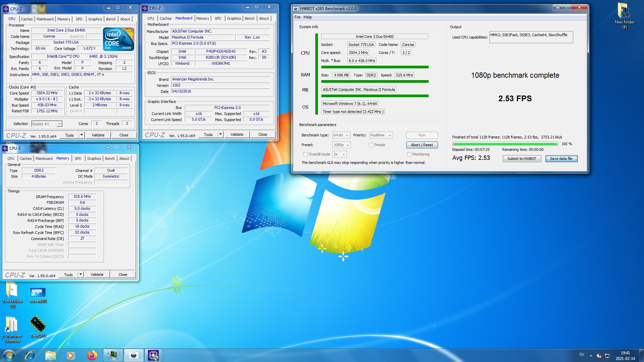The image size is (644, 362).
Task: Launch Firefox from the taskbar
Action: coord(92,355)
